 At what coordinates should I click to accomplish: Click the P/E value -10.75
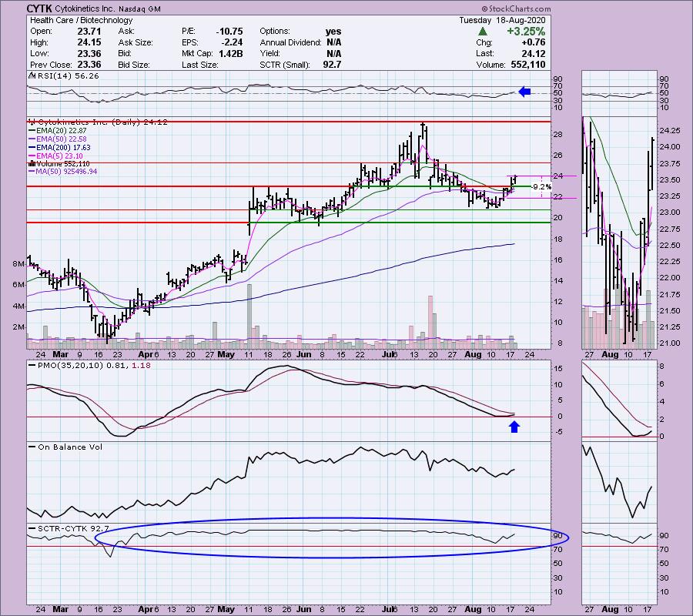pyautogui.click(x=229, y=32)
